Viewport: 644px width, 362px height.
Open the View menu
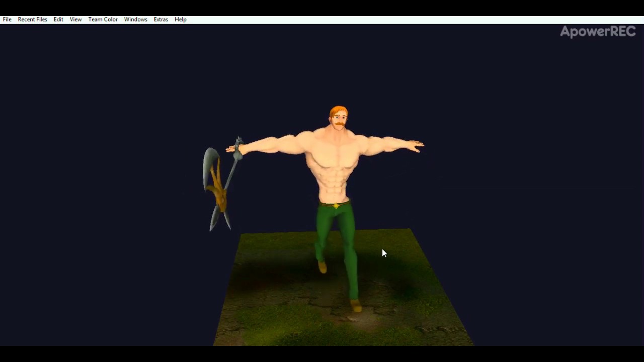tap(75, 19)
